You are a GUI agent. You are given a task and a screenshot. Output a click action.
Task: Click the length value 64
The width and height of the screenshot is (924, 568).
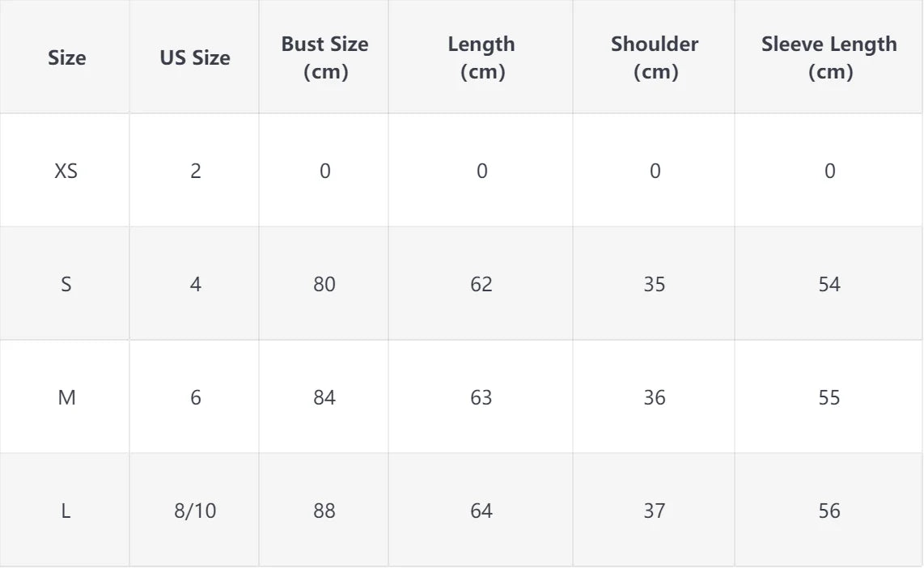tap(481, 511)
